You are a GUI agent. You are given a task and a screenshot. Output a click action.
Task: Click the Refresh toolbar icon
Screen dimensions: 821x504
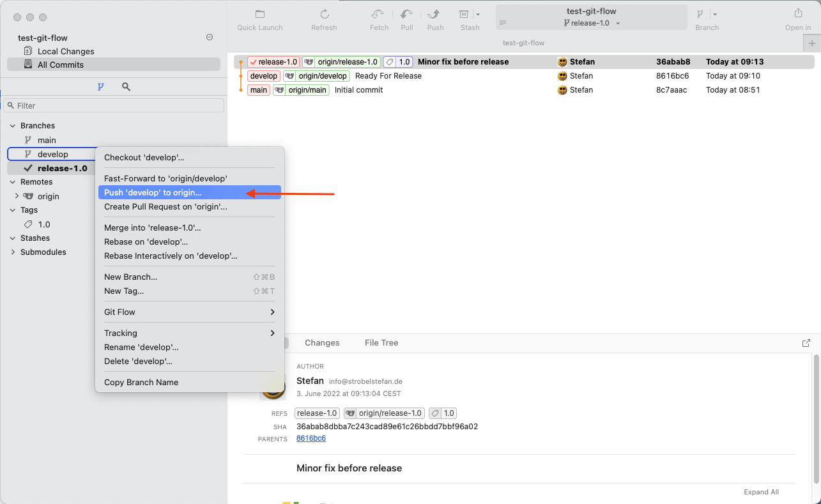(x=324, y=15)
